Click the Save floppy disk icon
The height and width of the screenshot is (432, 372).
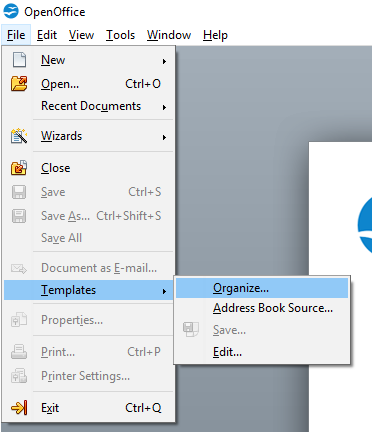tap(19, 192)
